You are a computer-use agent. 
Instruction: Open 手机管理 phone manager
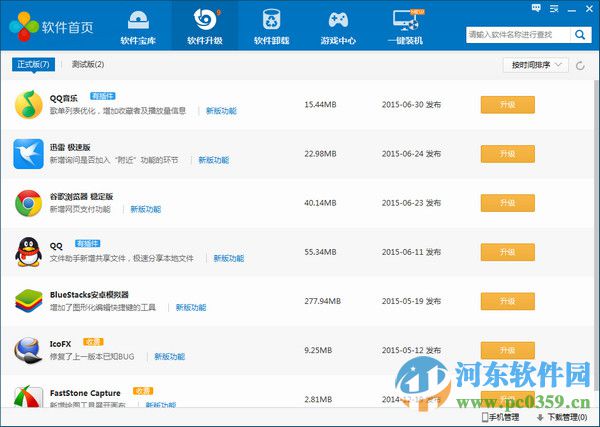click(x=501, y=417)
